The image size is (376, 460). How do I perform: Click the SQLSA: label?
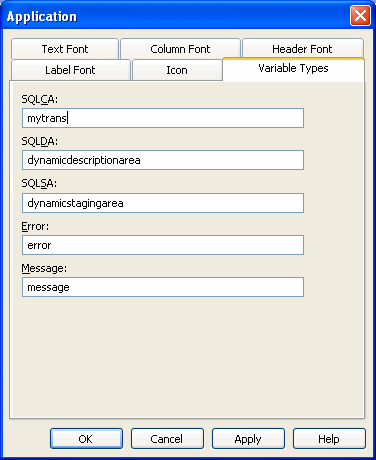[39, 184]
